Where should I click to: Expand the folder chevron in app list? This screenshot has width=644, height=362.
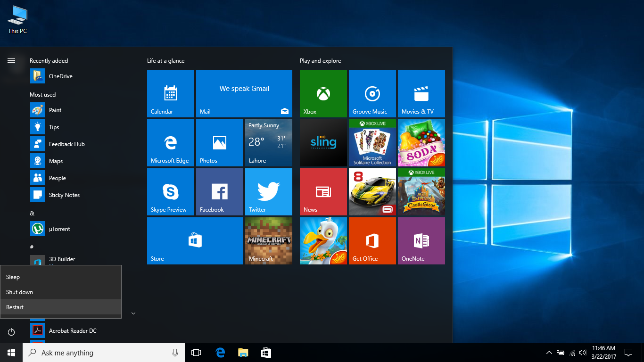(133, 313)
